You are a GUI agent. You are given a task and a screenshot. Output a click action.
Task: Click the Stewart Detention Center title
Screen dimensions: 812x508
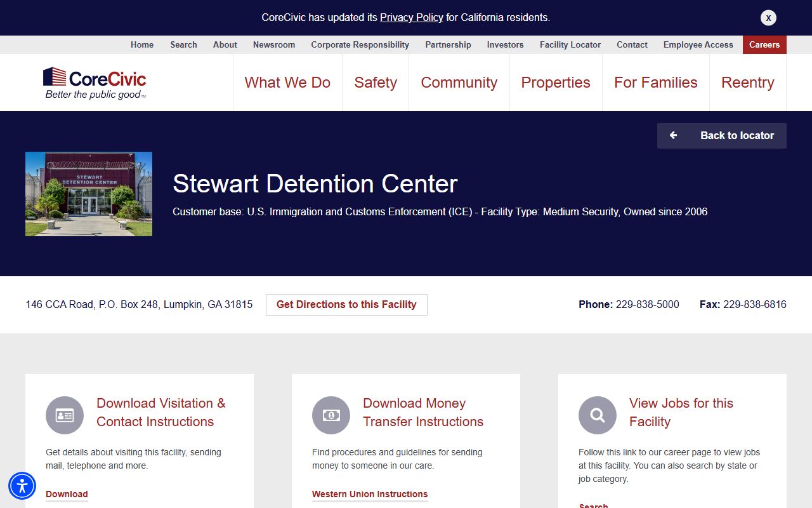pos(315,184)
